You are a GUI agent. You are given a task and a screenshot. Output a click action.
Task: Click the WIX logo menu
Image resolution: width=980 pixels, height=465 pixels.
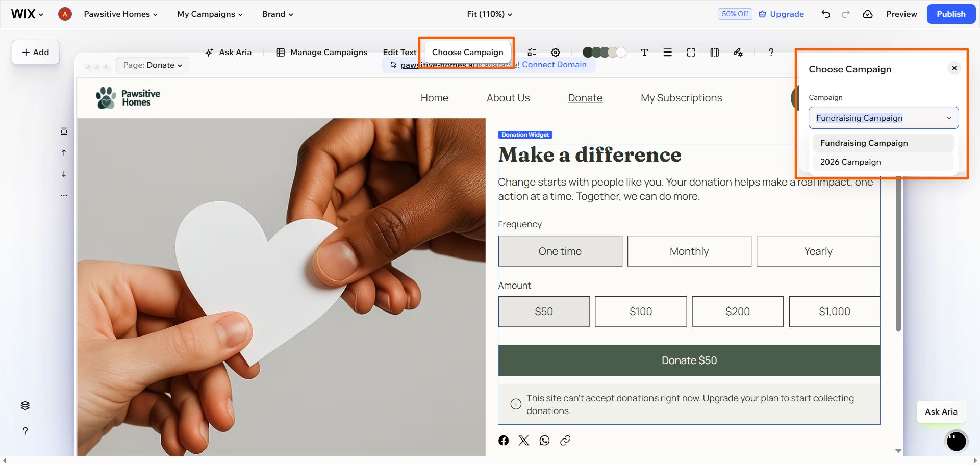tap(27, 14)
